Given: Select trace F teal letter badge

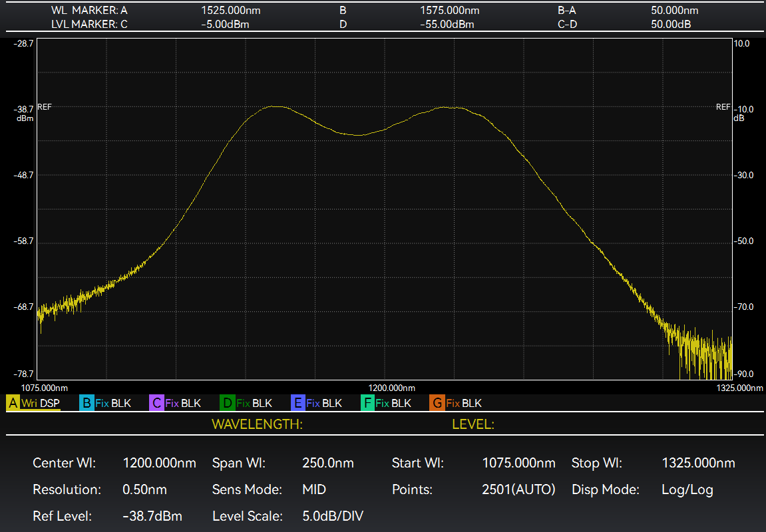Looking at the screenshot, I should 367,403.
